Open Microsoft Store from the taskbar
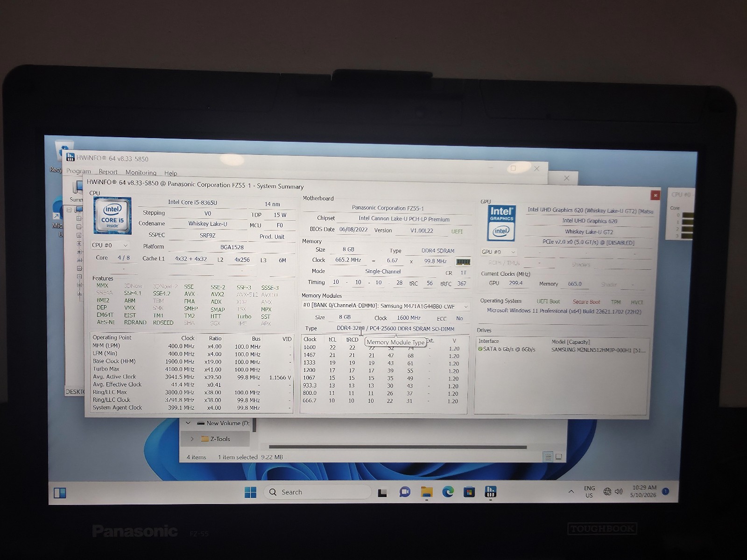Viewport: 747px width, 560px height. pos(469,492)
